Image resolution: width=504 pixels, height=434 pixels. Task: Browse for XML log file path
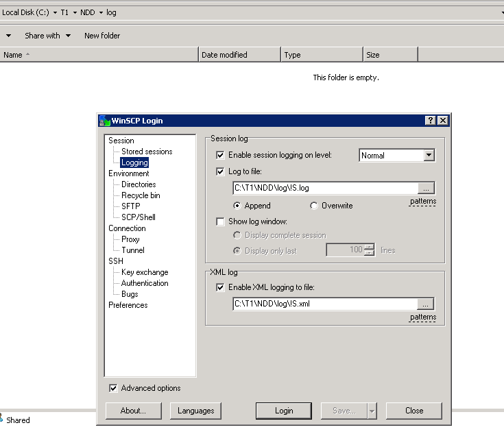pyautogui.click(x=426, y=304)
